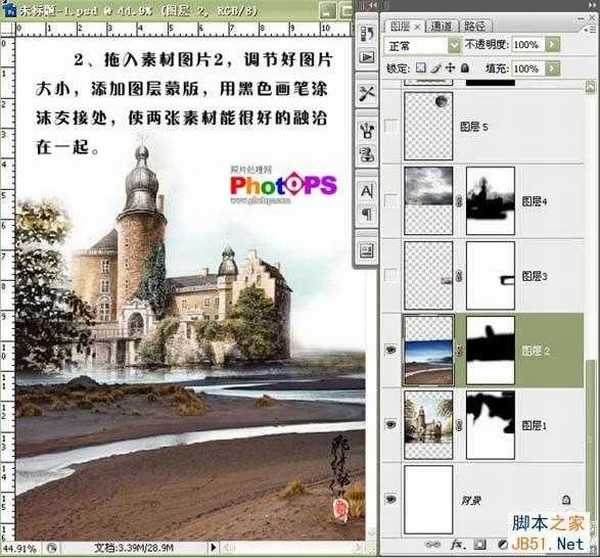Click the lock all padlock icon
This screenshot has width=600, height=558.
click(463, 65)
